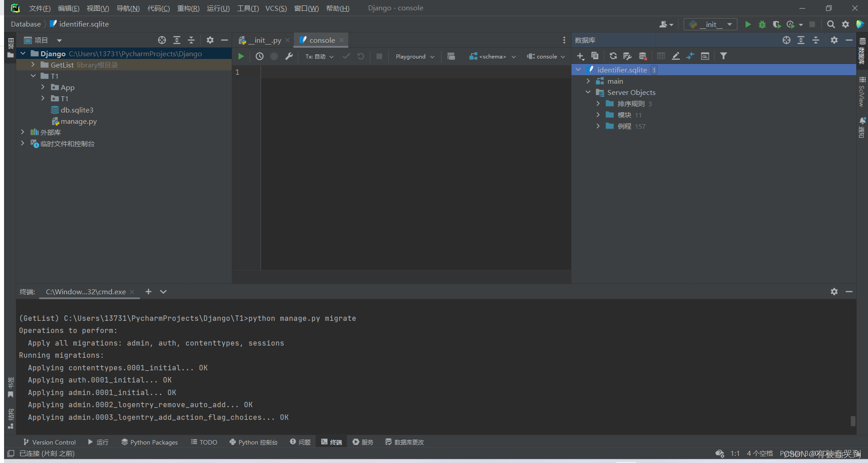Open console session dropdown

pyautogui.click(x=546, y=56)
